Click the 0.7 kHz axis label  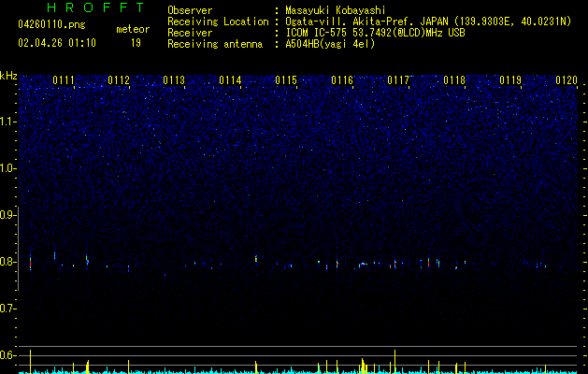coord(8,309)
